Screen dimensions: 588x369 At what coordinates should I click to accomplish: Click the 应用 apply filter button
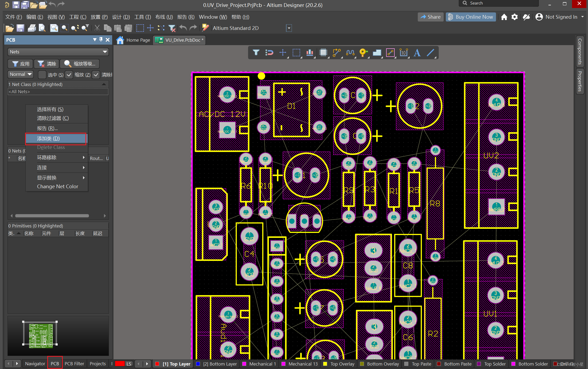click(21, 64)
